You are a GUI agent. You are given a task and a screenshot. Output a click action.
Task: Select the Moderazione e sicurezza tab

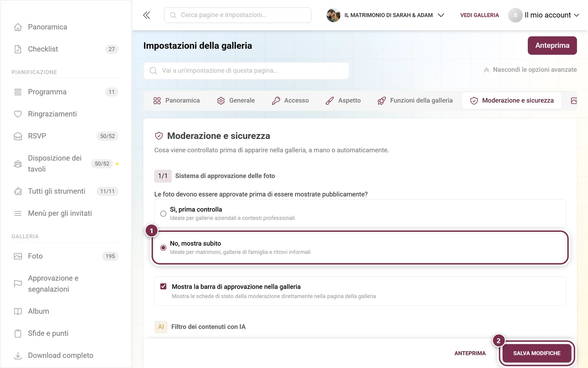pos(512,101)
